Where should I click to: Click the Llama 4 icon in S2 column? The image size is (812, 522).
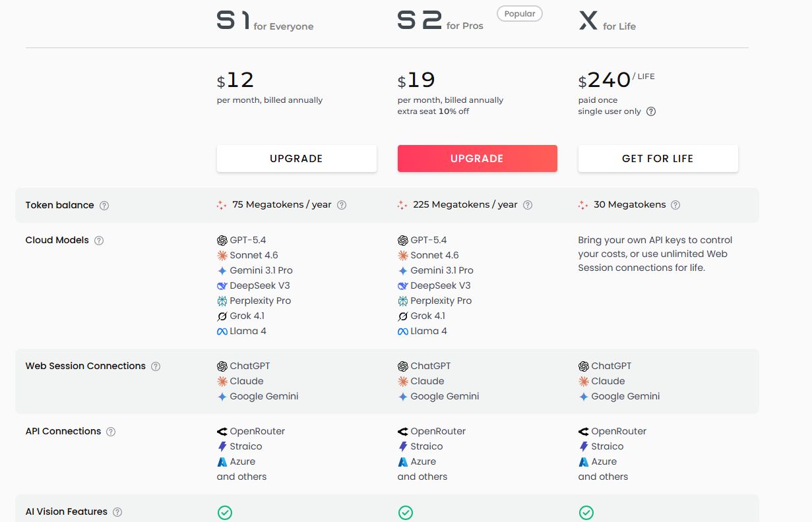click(x=403, y=332)
